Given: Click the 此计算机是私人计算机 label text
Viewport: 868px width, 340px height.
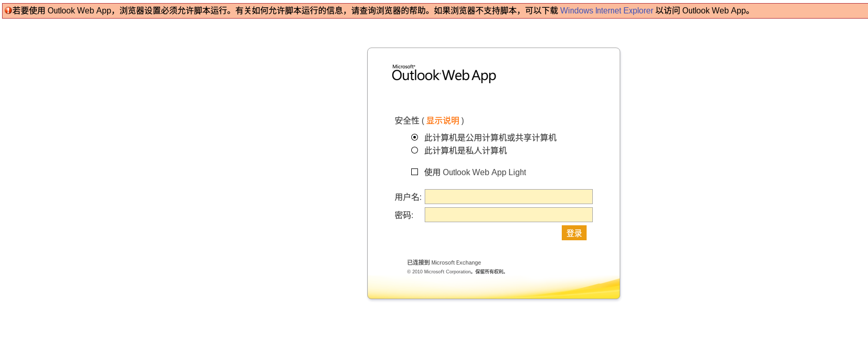Looking at the screenshot, I should (x=465, y=150).
